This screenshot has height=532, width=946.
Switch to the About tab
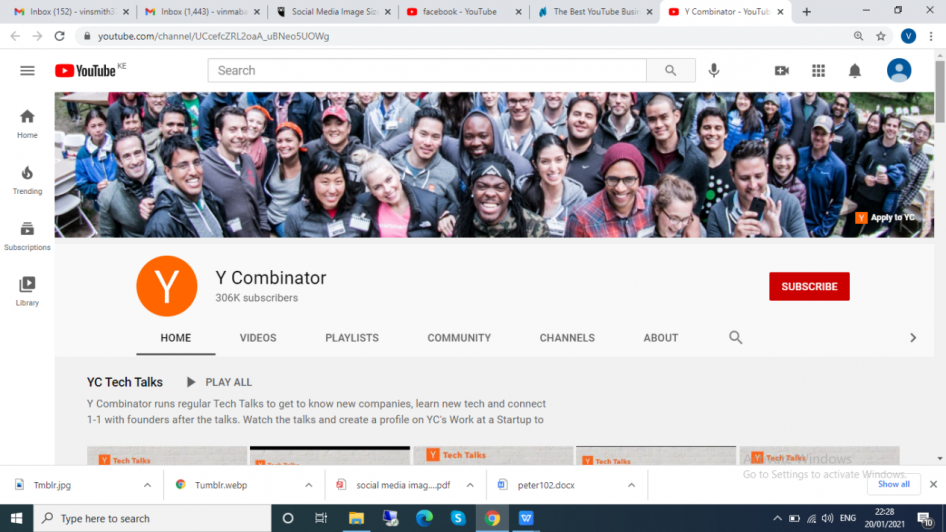661,338
